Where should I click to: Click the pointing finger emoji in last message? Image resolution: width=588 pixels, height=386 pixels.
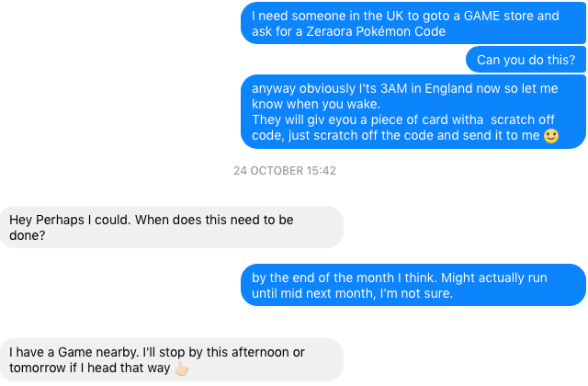click(181, 369)
